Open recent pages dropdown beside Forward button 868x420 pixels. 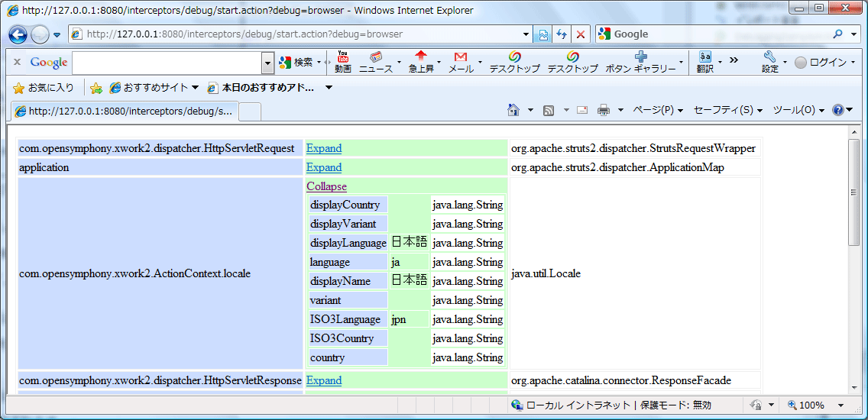(57, 35)
